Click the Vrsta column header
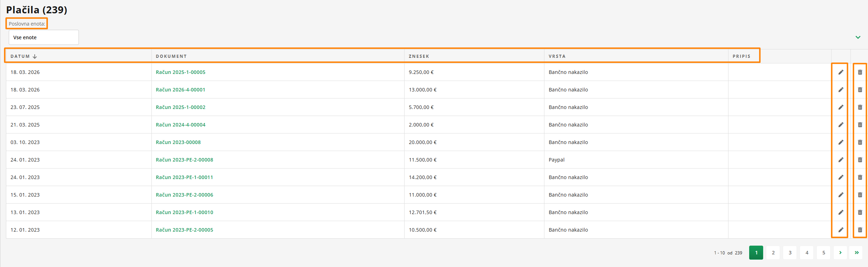Image resolution: width=868 pixels, height=267 pixels. (x=557, y=56)
